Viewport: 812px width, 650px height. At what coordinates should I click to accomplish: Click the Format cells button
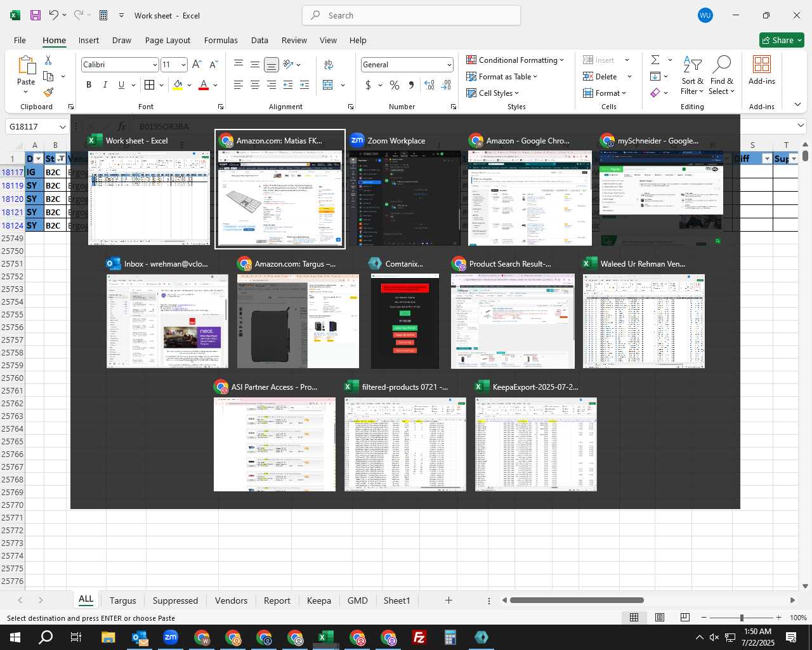tap(605, 93)
